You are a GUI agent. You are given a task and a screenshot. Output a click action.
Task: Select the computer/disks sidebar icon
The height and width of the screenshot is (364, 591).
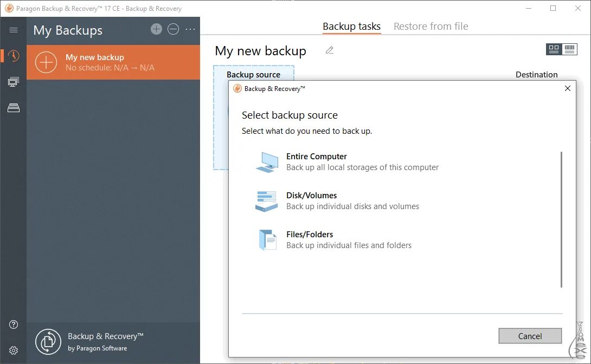point(14,82)
